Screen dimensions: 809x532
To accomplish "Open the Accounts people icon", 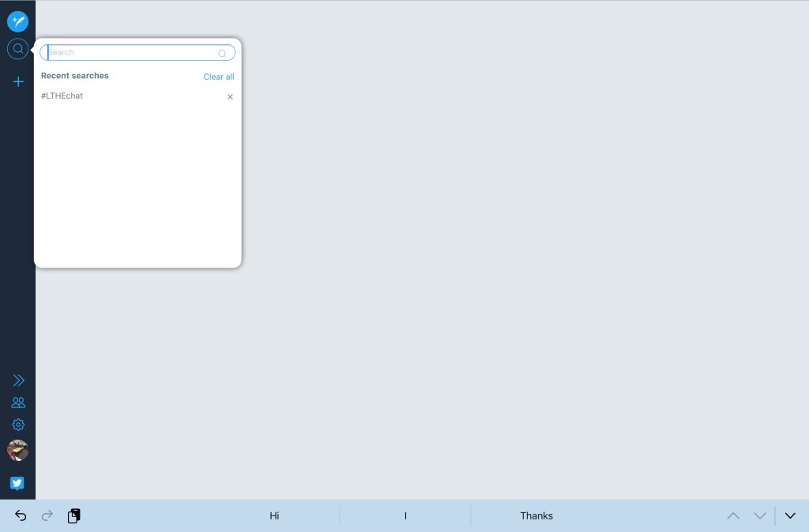I will tap(18, 403).
